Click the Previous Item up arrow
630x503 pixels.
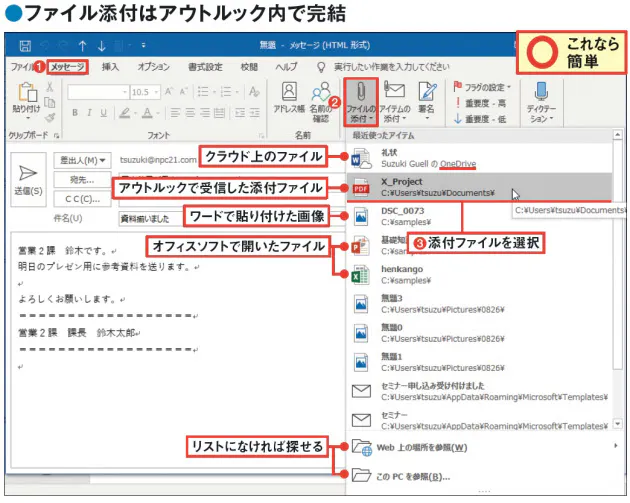click(x=82, y=46)
